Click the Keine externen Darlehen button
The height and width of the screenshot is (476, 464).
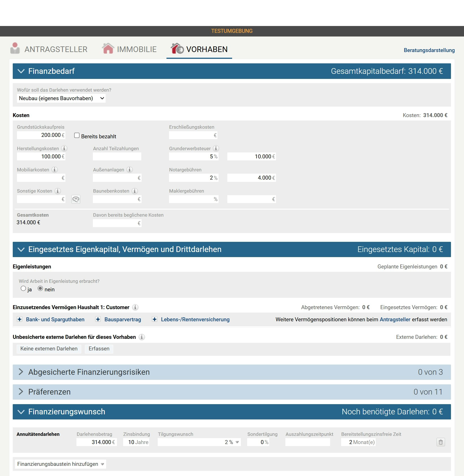tap(49, 349)
